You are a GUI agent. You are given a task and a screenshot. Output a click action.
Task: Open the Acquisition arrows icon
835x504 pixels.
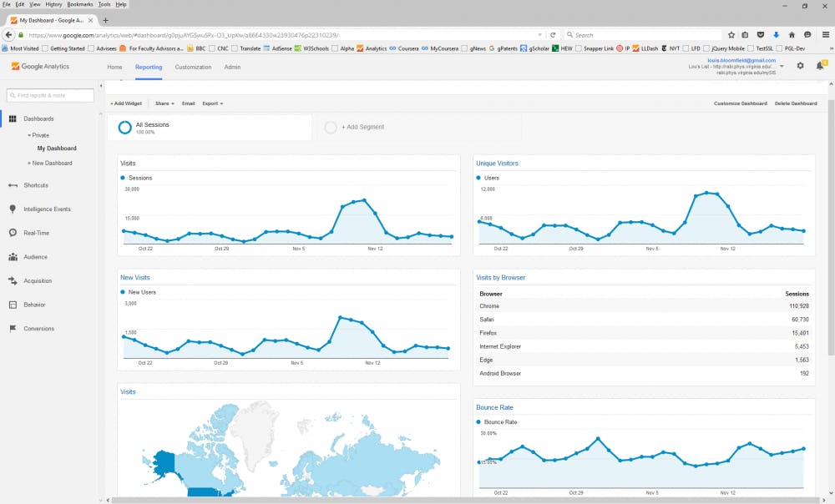coord(13,281)
